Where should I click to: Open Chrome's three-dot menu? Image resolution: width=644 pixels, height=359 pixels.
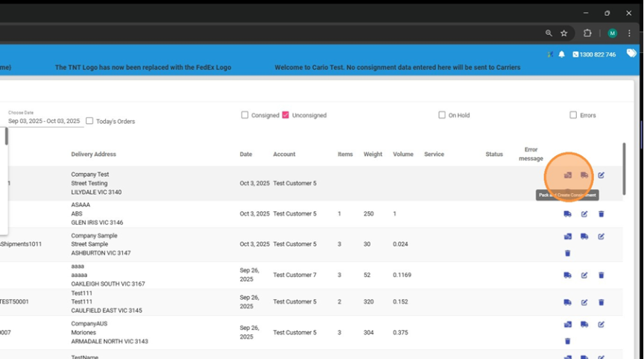(630, 33)
